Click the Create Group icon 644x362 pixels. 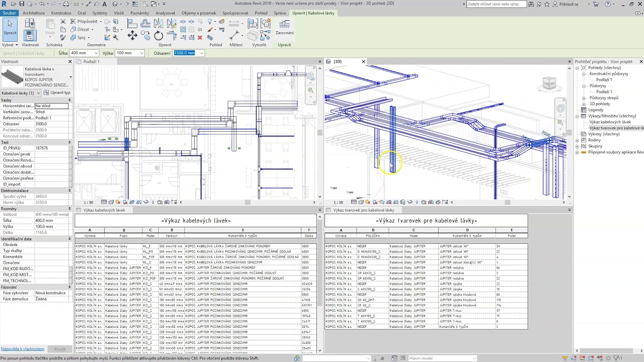click(265, 24)
